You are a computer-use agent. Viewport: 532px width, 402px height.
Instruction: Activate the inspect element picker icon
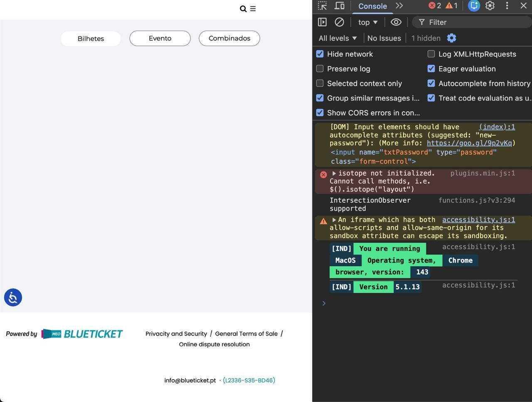tap(322, 6)
